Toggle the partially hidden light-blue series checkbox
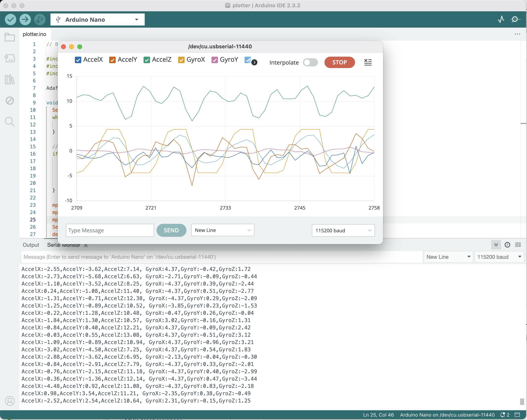 click(248, 60)
